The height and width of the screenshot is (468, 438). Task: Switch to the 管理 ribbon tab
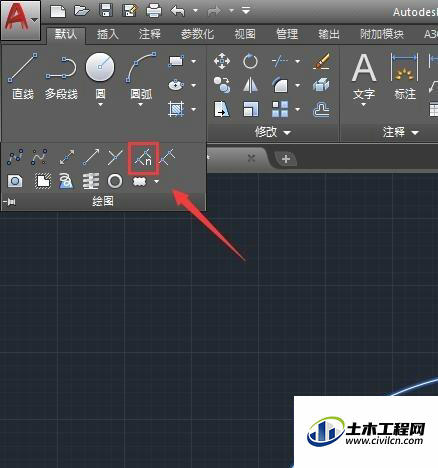click(287, 34)
